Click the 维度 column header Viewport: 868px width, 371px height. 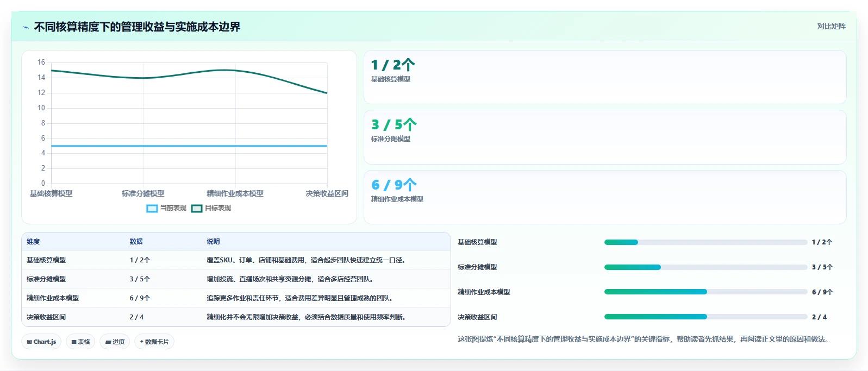pos(33,242)
